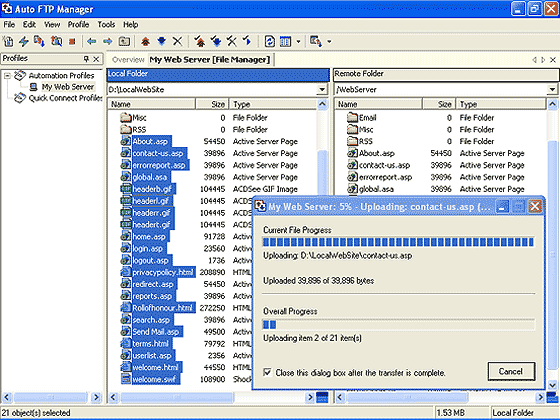Click the lightning quick connect icon
The width and height of the screenshot is (560, 420).
coord(24,41)
